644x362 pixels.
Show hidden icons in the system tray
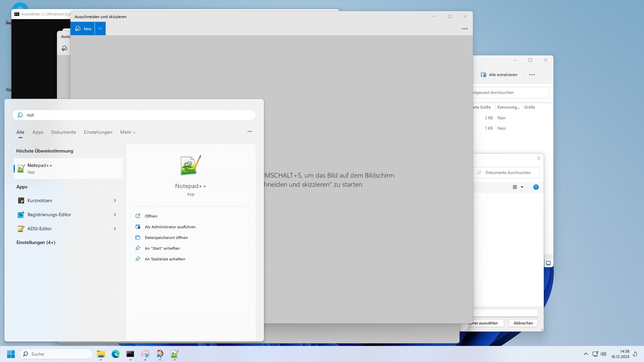coord(586,354)
